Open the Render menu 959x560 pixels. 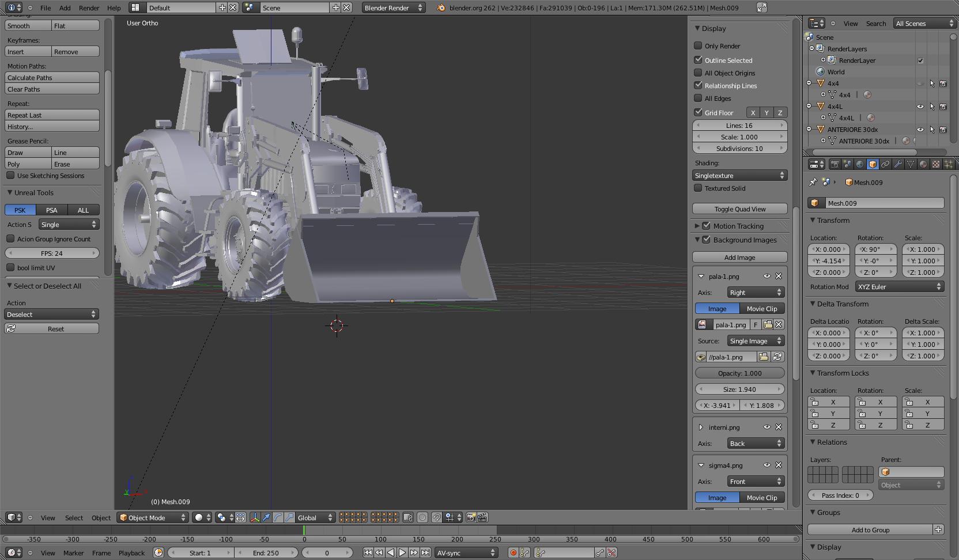click(89, 8)
